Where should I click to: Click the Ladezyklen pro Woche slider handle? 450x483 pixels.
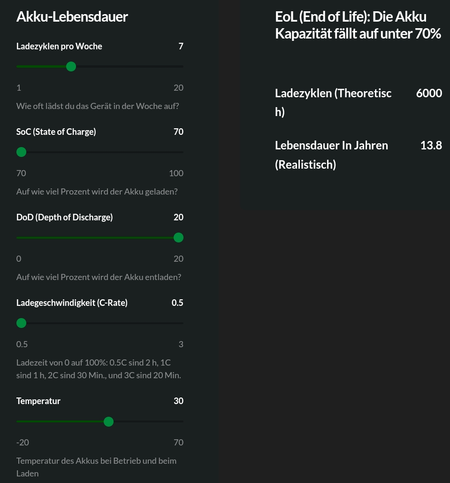click(x=71, y=67)
